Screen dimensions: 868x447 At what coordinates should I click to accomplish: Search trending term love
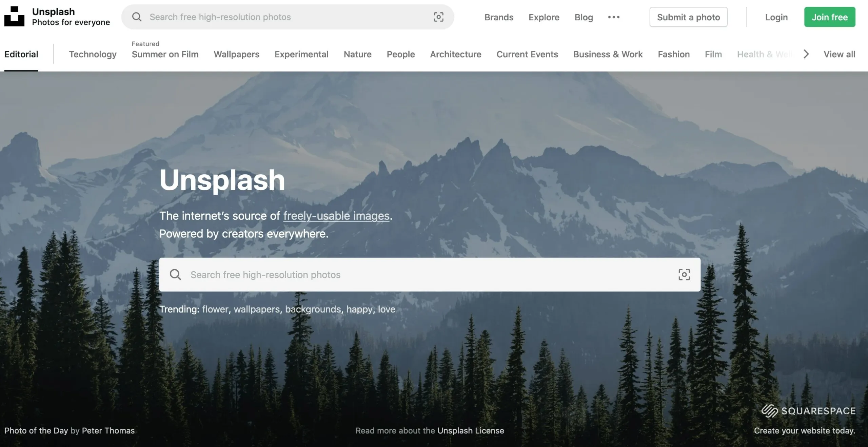coord(387,309)
